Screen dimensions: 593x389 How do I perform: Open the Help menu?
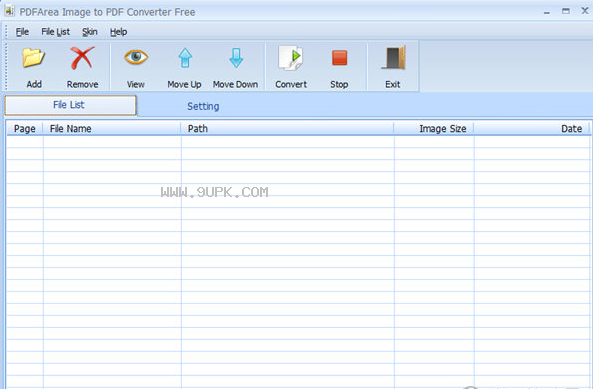(118, 32)
